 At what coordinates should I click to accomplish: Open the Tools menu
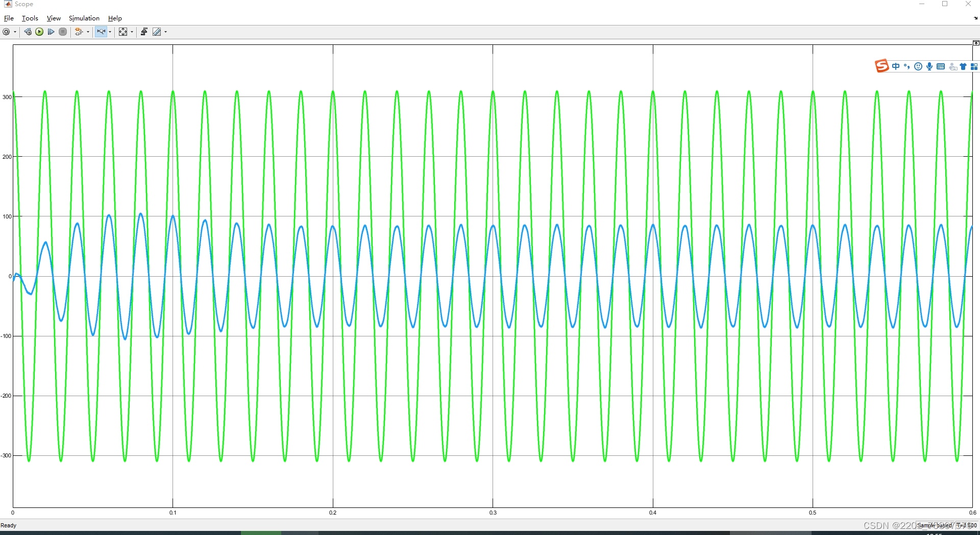click(x=30, y=18)
